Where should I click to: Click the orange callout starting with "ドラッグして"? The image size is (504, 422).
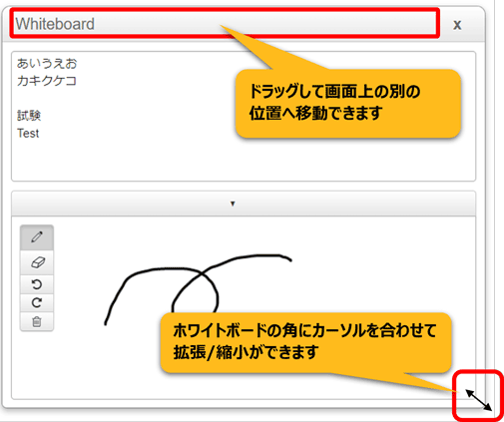[x=348, y=103]
